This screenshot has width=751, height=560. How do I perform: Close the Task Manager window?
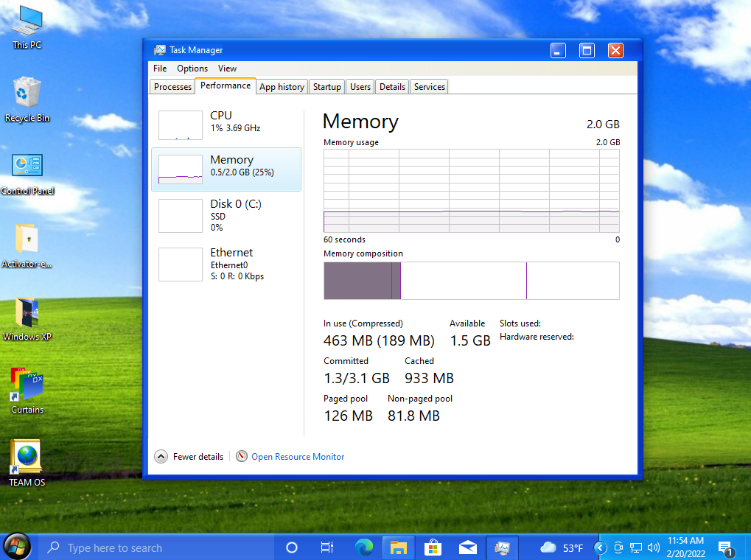615,50
